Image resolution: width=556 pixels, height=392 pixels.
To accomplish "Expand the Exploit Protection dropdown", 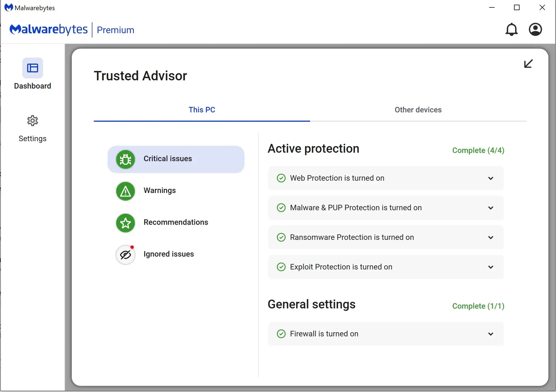I will 491,266.
